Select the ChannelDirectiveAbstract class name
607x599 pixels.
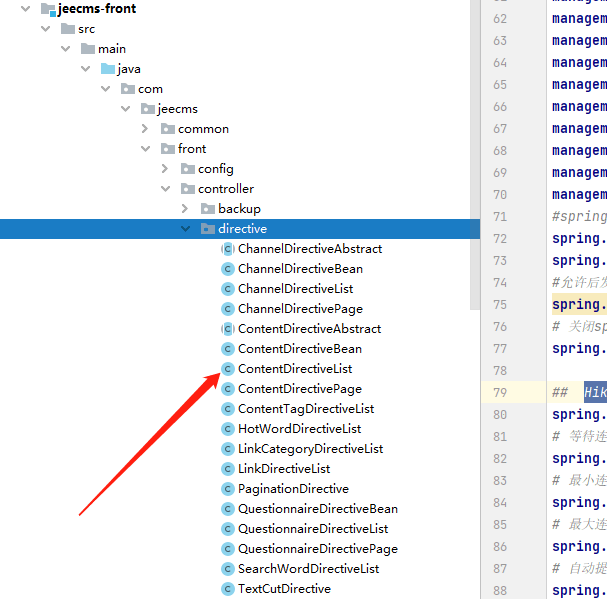(x=310, y=249)
